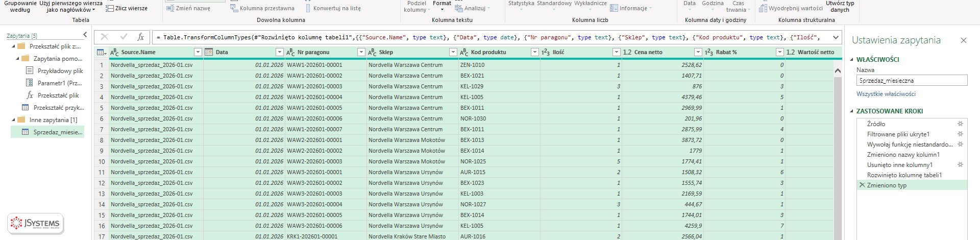Open settings gear for Usunięto inne kolumny1 step

[x=960, y=164]
